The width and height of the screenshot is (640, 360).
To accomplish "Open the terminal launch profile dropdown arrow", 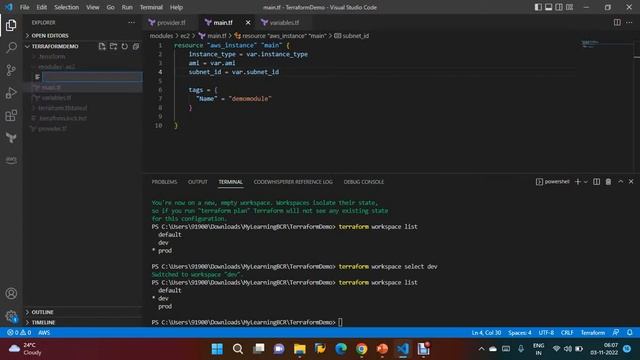I will (586, 182).
